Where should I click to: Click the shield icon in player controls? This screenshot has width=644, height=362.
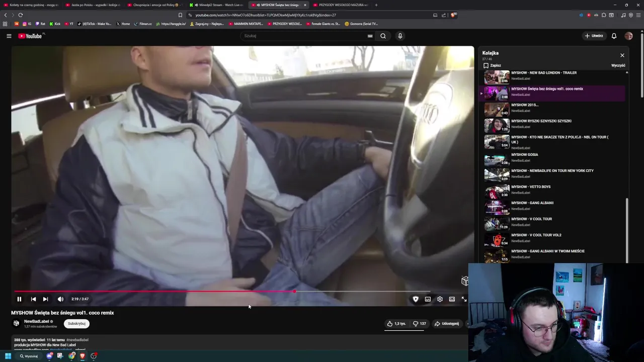[416, 299]
